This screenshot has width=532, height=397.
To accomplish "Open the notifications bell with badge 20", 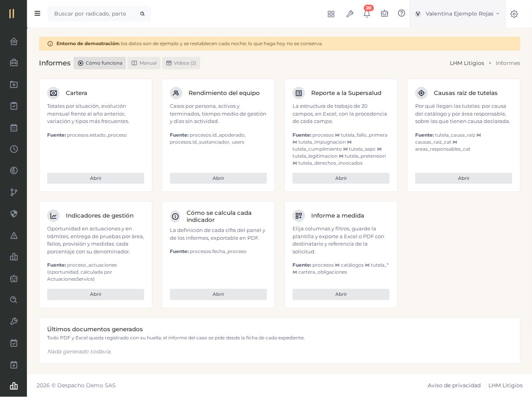I will [367, 13].
